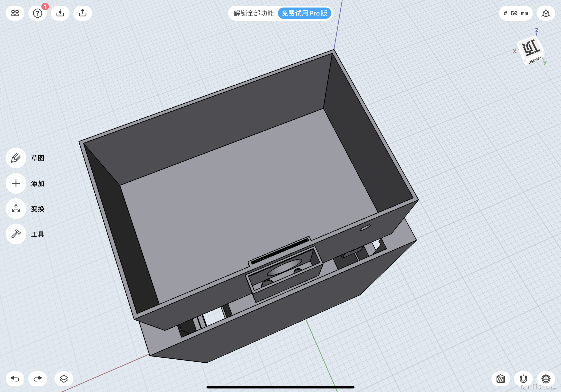Expand the layers items panel
Image resolution: width=561 pixels, height=392 pixels.
tap(64, 379)
